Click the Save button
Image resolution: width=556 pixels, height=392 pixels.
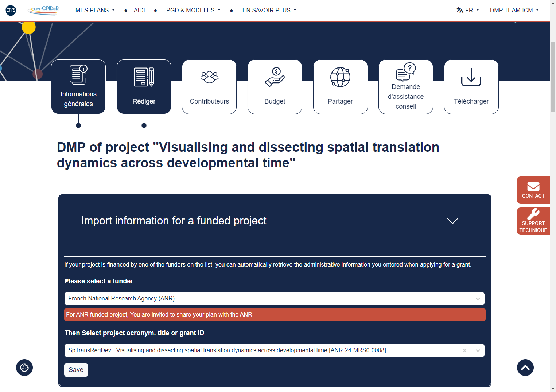[x=76, y=370]
